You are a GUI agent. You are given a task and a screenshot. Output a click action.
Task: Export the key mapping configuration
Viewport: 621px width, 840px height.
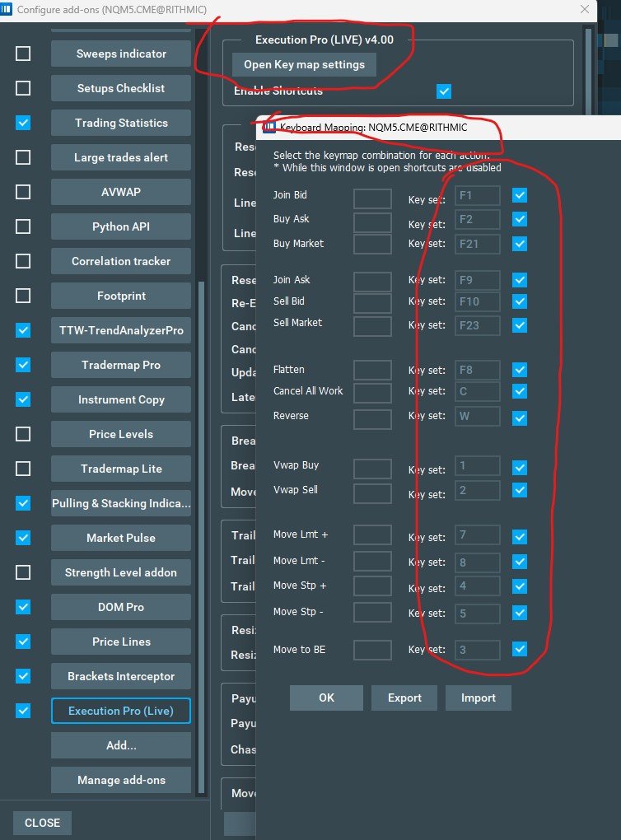click(x=404, y=698)
